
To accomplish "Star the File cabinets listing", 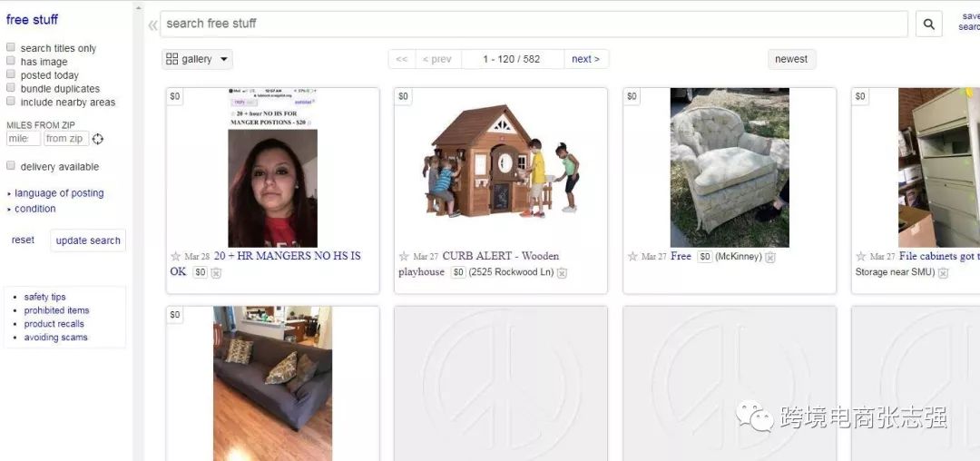I will [860, 256].
